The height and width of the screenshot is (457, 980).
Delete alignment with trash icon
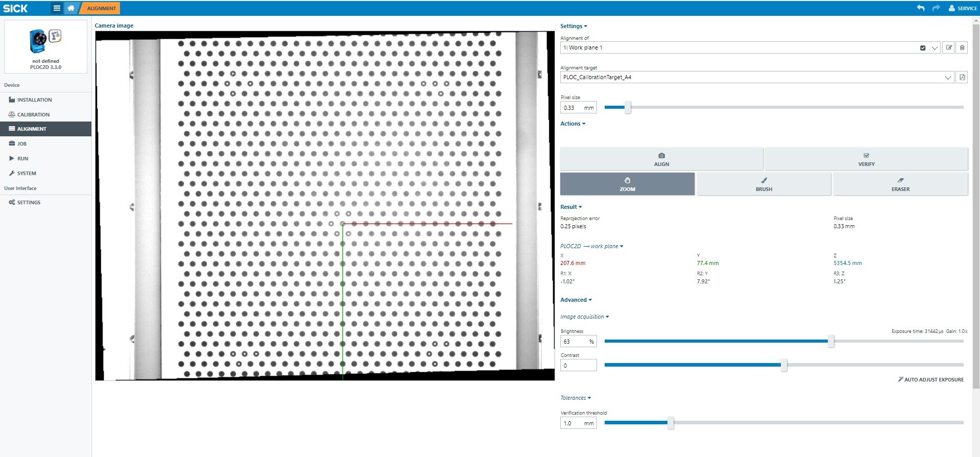coord(962,47)
